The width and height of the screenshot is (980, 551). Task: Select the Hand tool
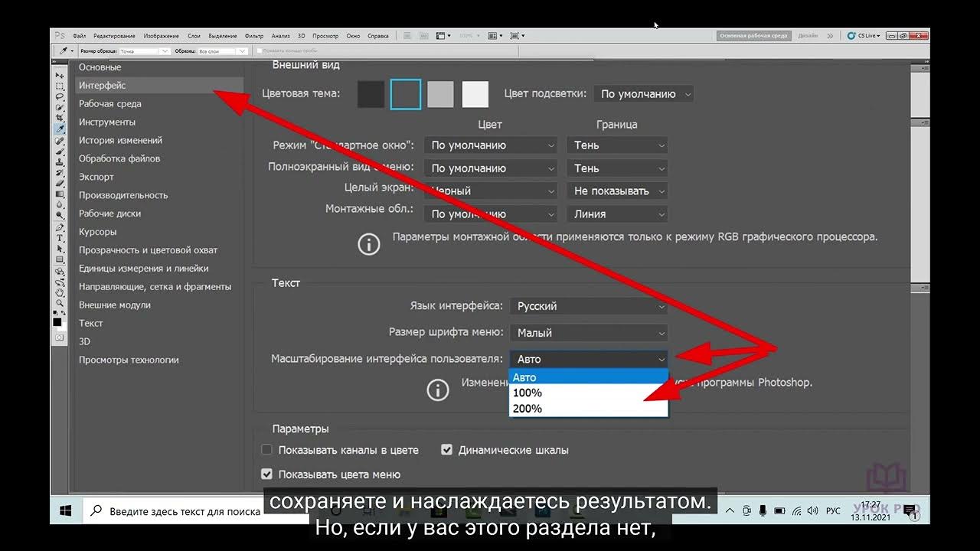coord(59,292)
